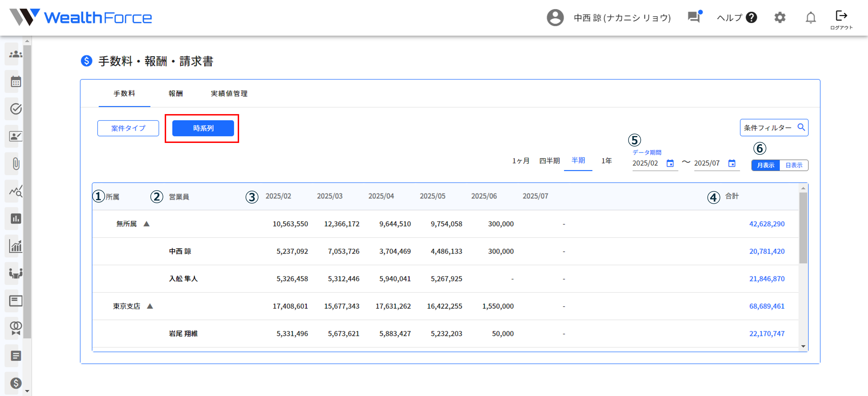Click the 入舩 隼人 salesperson name
This screenshot has height=396, width=868.
pos(183,279)
